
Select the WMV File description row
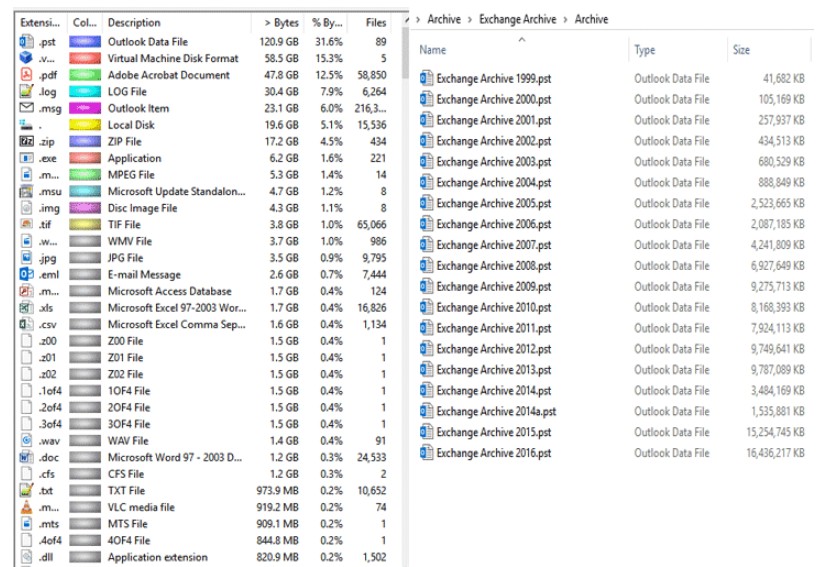coord(129,241)
